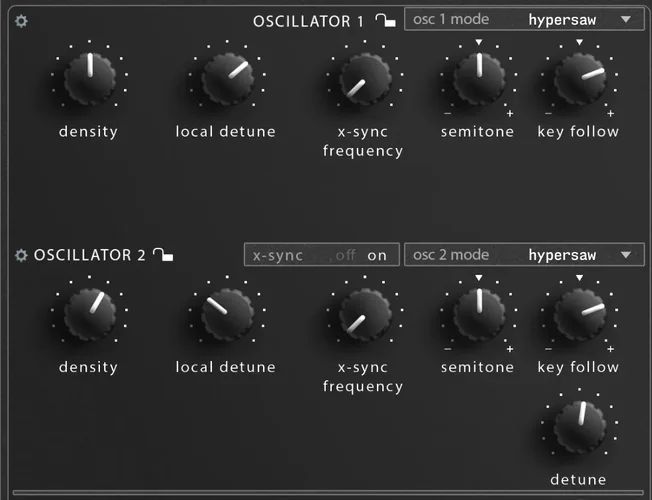Set x-sync to off
Image resolution: width=652 pixels, height=500 pixels.
coord(346,255)
